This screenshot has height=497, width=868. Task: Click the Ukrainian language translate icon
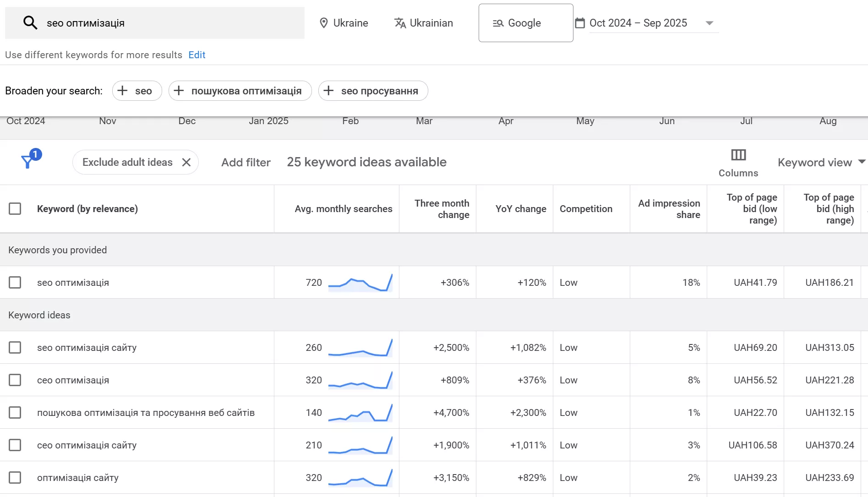[x=400, y=23]
